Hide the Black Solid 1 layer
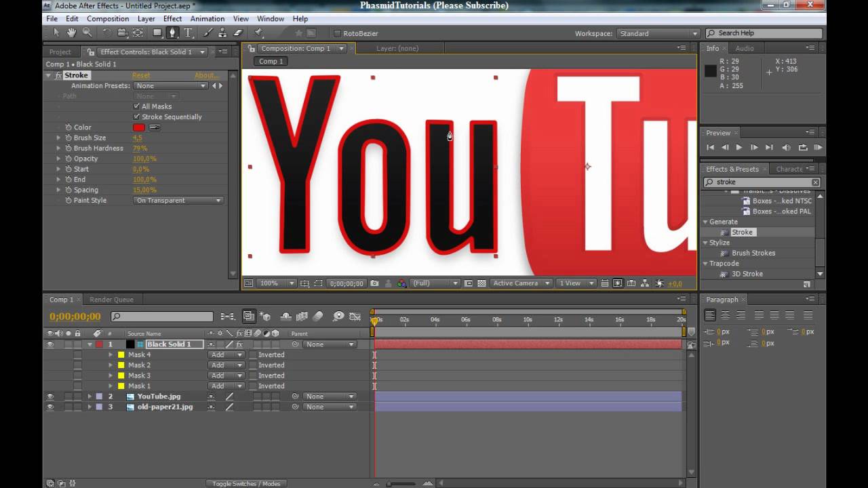The width and height of the screenshot is (868, 488). coord(50,344)
